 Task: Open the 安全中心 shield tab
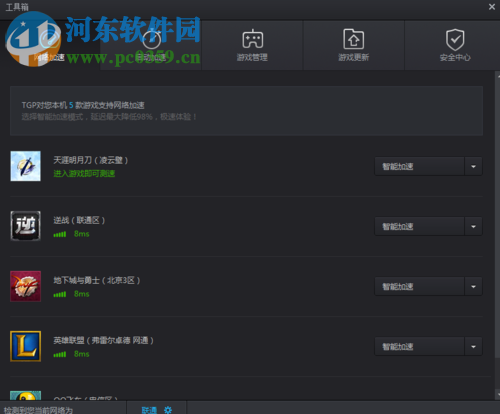(455, 45)
